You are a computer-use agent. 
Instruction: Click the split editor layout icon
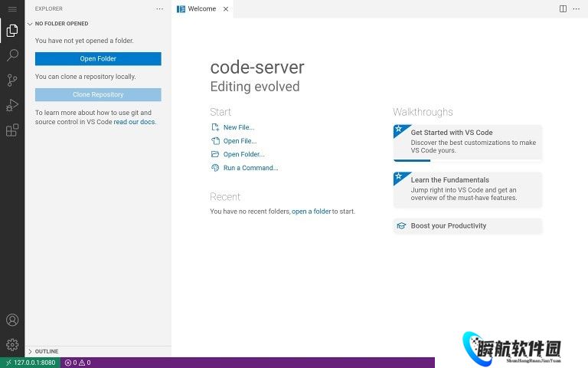pos(563,8)
